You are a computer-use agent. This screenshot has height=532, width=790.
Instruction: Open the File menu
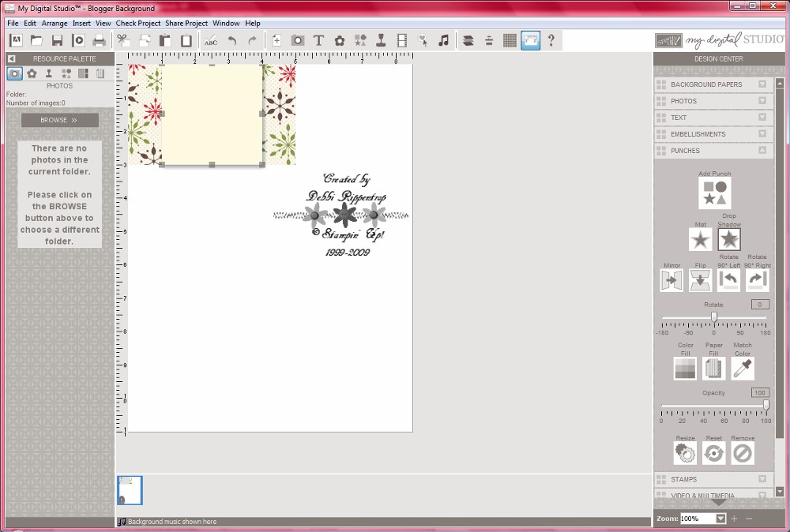coord(13,23)
